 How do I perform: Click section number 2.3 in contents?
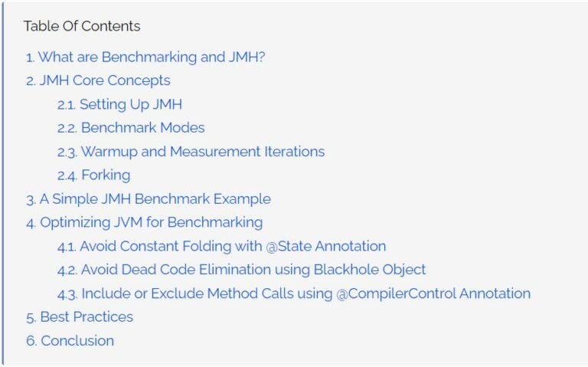(67, 152)
